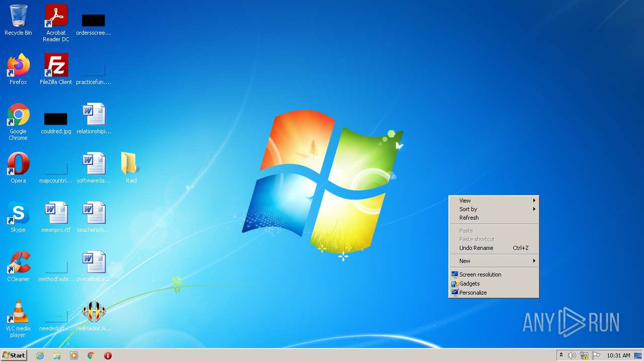This screenshot has width=644, height=362.
Task: Select the softwareda Word document
Action: coord(94,168)
